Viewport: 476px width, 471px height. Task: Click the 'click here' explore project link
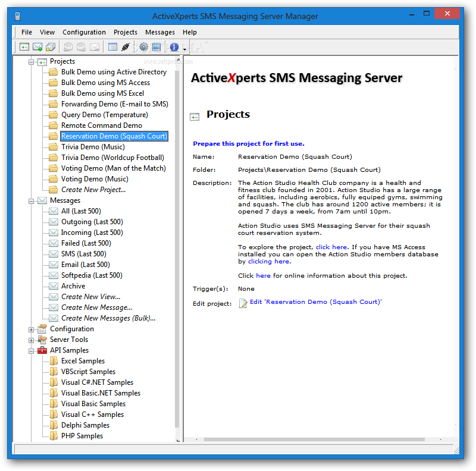[331, 247]
